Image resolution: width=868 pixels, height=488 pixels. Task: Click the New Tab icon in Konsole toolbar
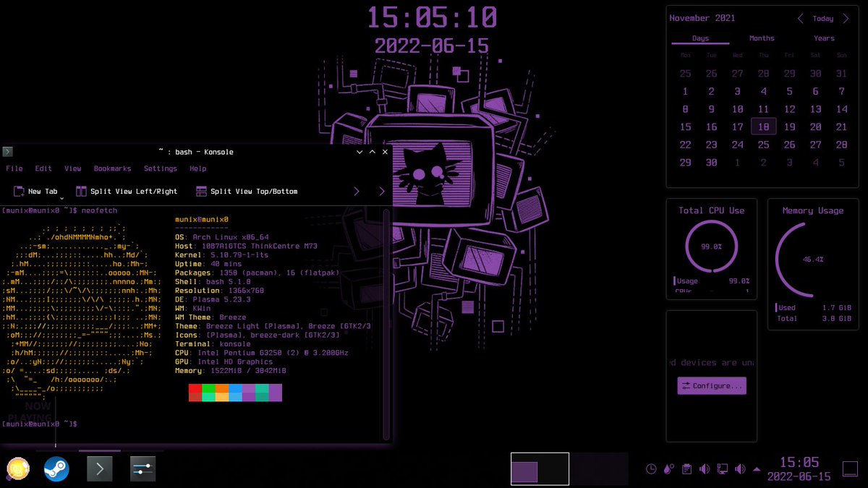click(19, 192)
